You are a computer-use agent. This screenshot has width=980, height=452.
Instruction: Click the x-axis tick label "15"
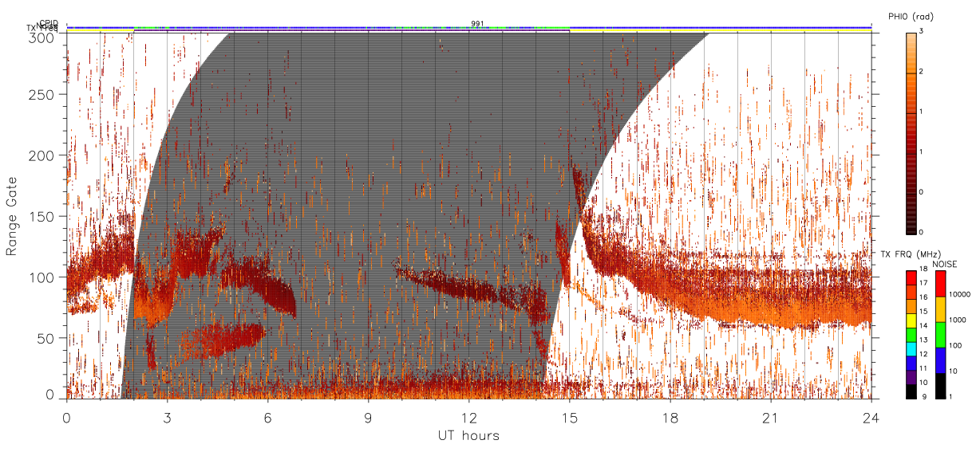(570, 418)
